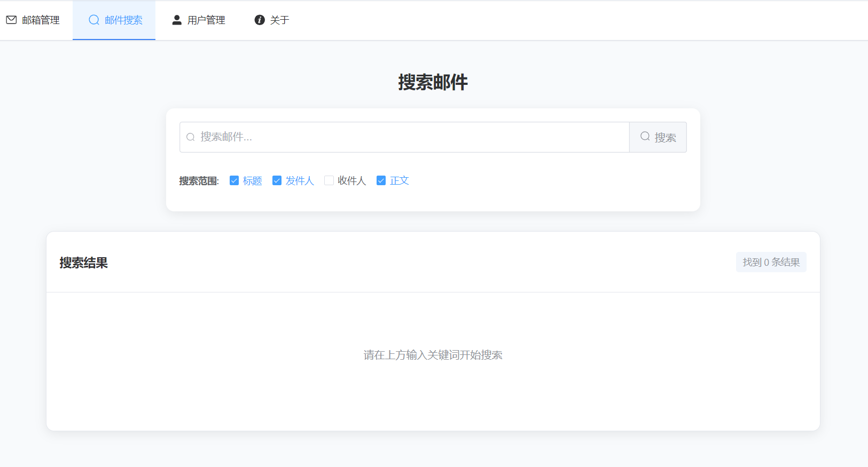Enable the 收件人 checkbox
Viewport: 868px width, 467px height.
point(329,180)
